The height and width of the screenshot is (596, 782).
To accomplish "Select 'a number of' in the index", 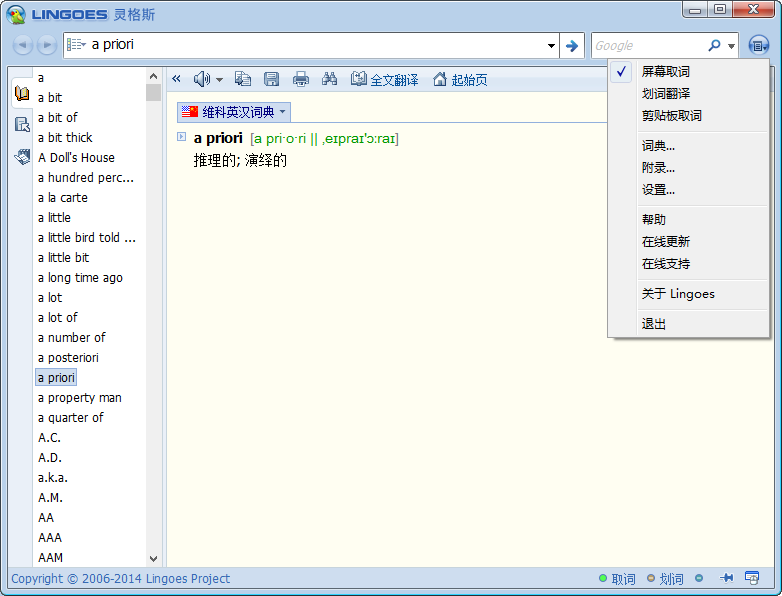I will pyautogui.click(x=72, y=338).
